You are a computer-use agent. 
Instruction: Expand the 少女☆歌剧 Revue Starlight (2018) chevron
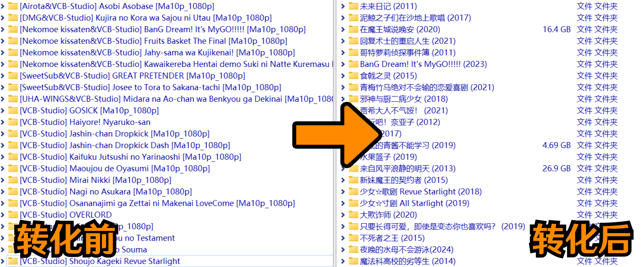(x=343, y=192)
